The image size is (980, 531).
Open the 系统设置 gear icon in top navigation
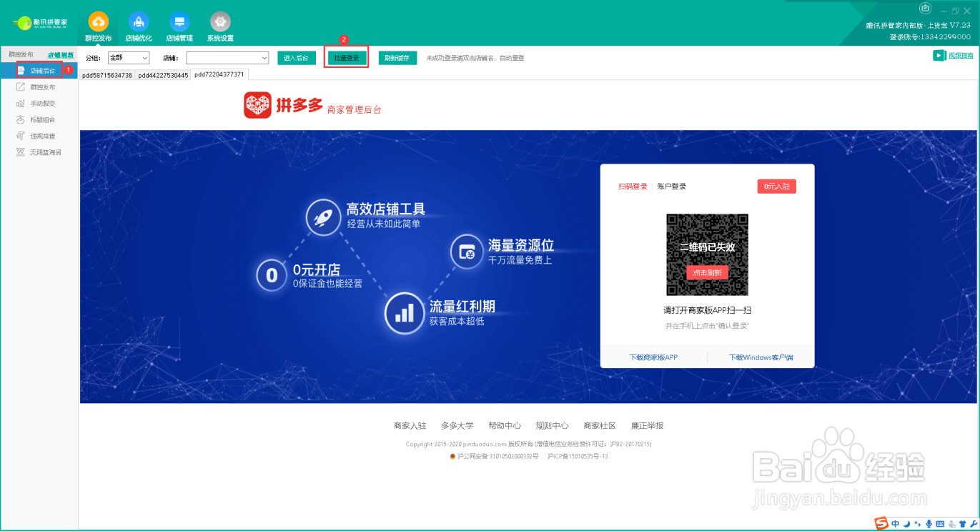220,21
